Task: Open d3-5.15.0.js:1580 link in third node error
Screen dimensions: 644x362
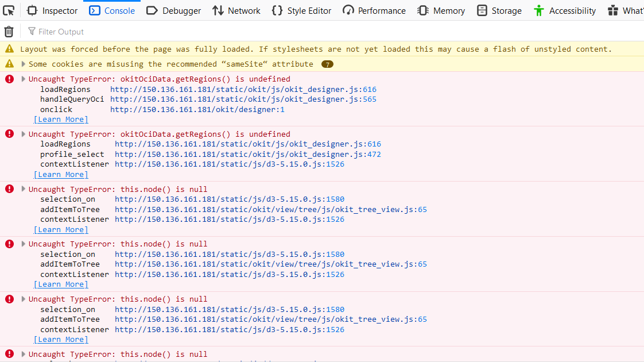Action: tap(230, 309)
